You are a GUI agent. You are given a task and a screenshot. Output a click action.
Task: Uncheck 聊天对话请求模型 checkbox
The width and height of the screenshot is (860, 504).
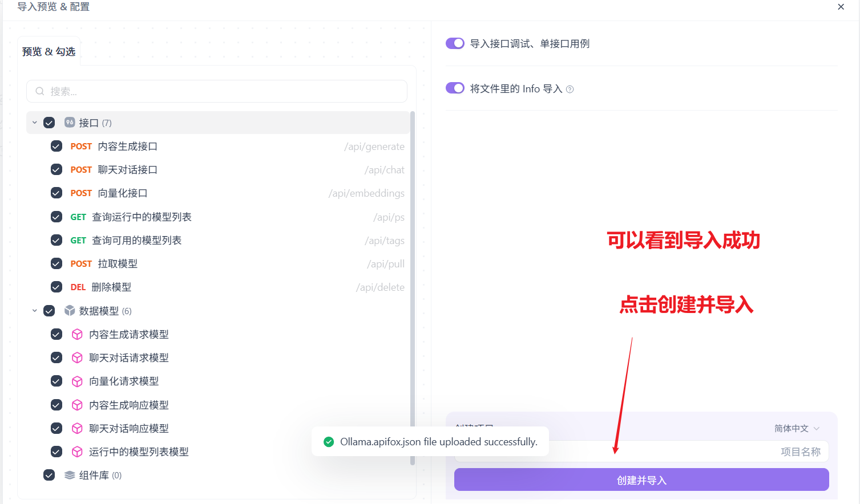(56, 357)
